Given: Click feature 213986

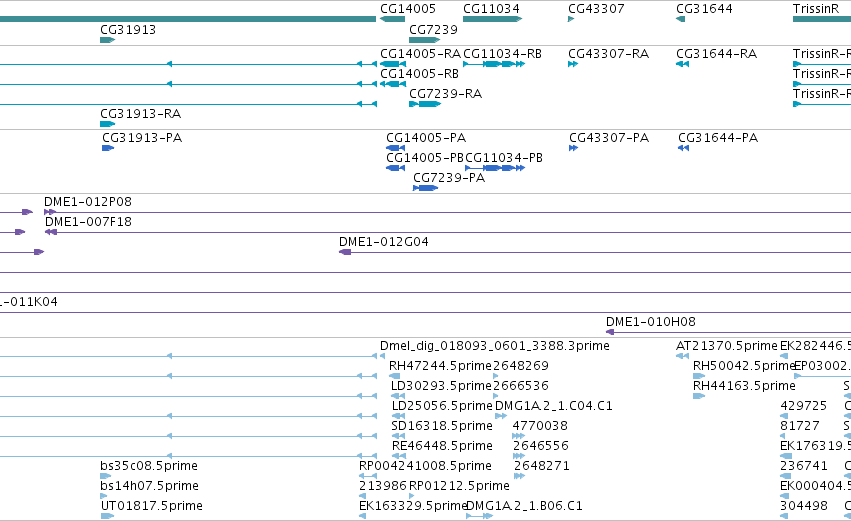Looking at the screenshot, I should tap(362, 496).
